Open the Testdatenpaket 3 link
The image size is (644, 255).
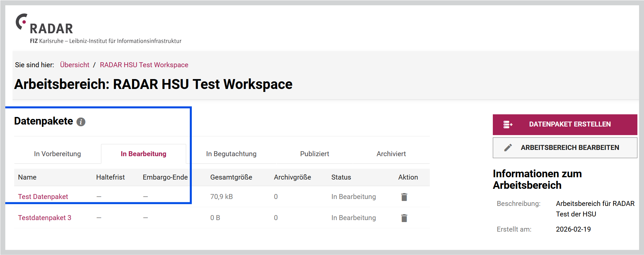(x=45, y=218)
